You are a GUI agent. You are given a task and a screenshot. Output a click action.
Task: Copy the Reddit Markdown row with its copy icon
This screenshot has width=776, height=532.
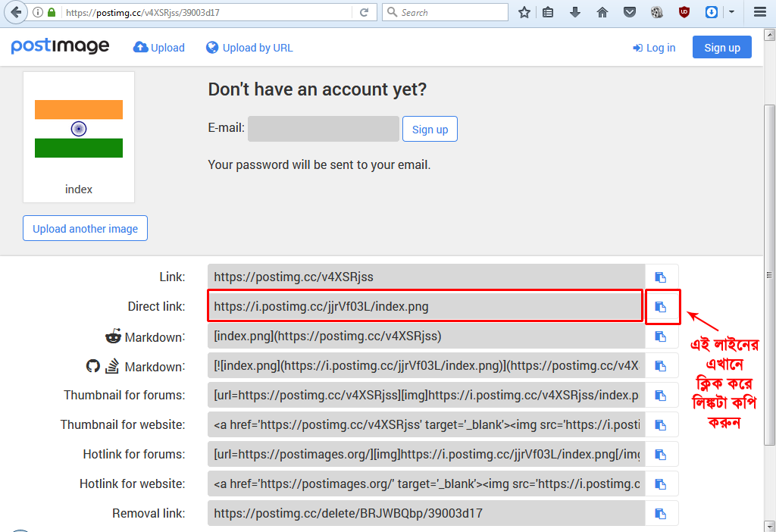tap(661, 336)
